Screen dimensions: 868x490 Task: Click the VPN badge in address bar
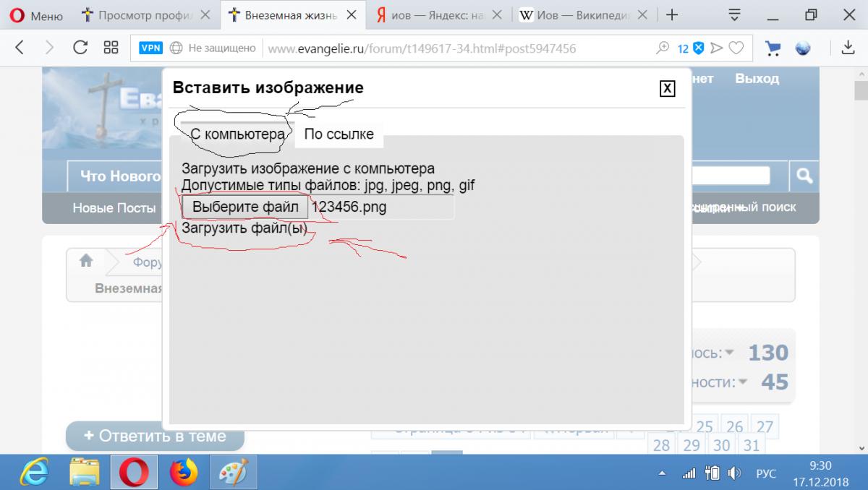(150, 48)
